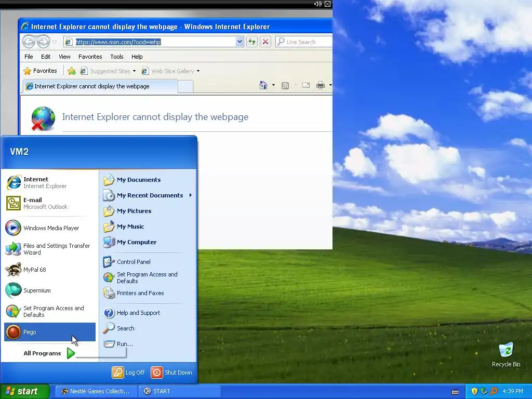
Task: Click the Shut Down button
Action: coord(171,373)
